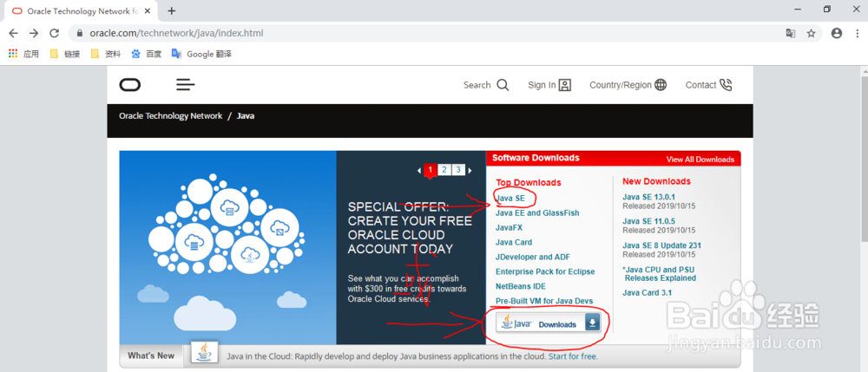The height and width of the screenshot is (372, 868).
Task: Bookmark this page with star icon
Action: pyautogui.click(x=811, y=33)
